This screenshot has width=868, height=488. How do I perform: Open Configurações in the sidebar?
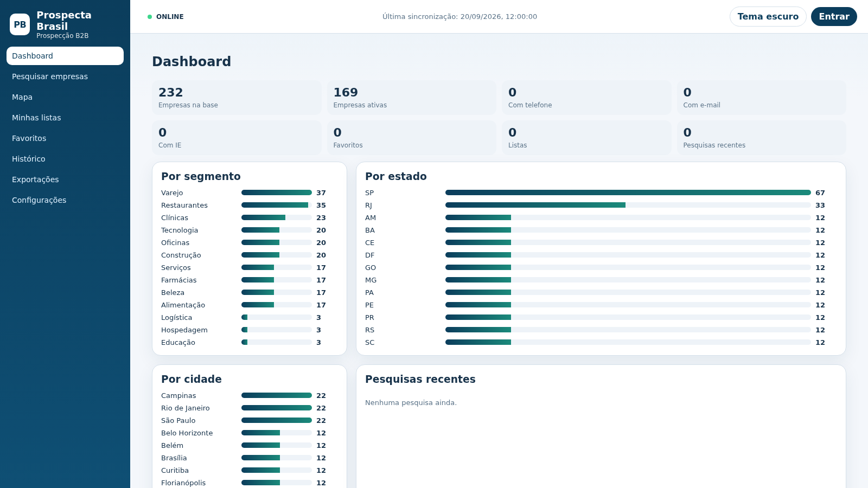[x=65, y=200]
